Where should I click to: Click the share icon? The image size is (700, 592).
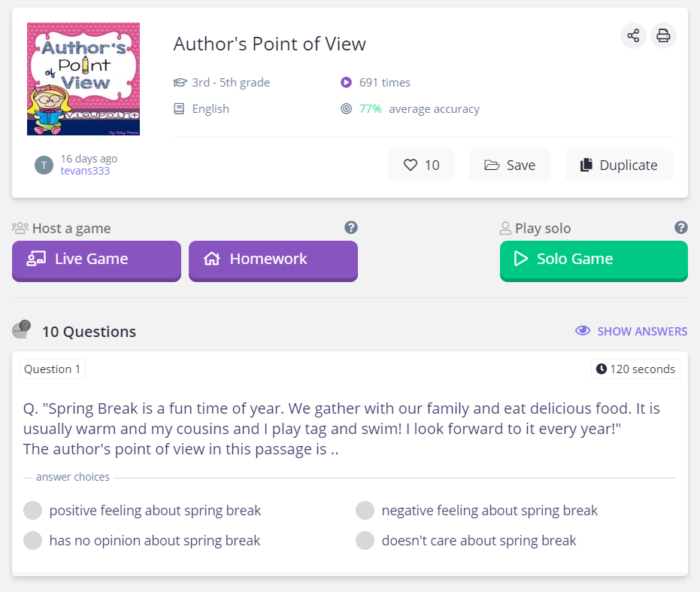633,36
